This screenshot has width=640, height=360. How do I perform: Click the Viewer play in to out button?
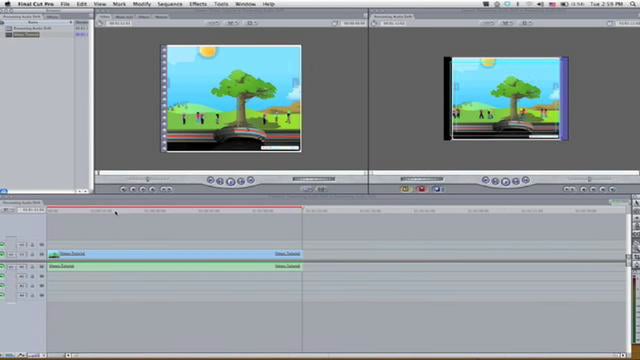pyautogui.click(x=220, y=181)
